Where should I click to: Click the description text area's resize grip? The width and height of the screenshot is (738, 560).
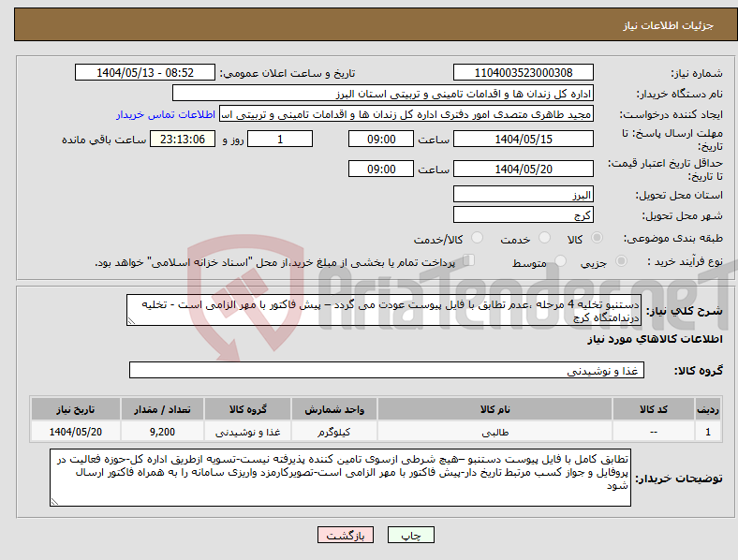coord(131,321)
